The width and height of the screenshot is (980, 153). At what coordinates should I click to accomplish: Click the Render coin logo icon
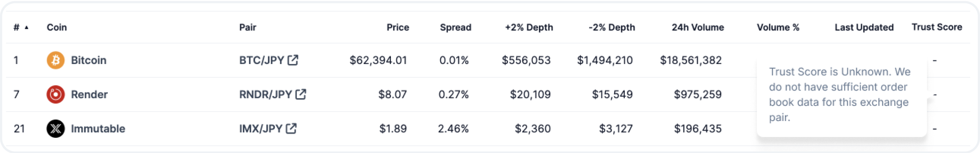tap(56, 94)
